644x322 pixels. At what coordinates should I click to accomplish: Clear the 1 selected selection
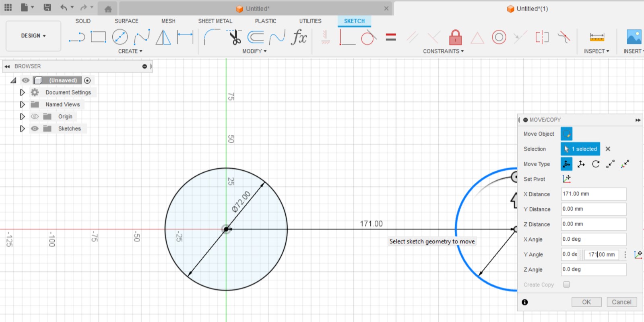click(x=608, y=149)
